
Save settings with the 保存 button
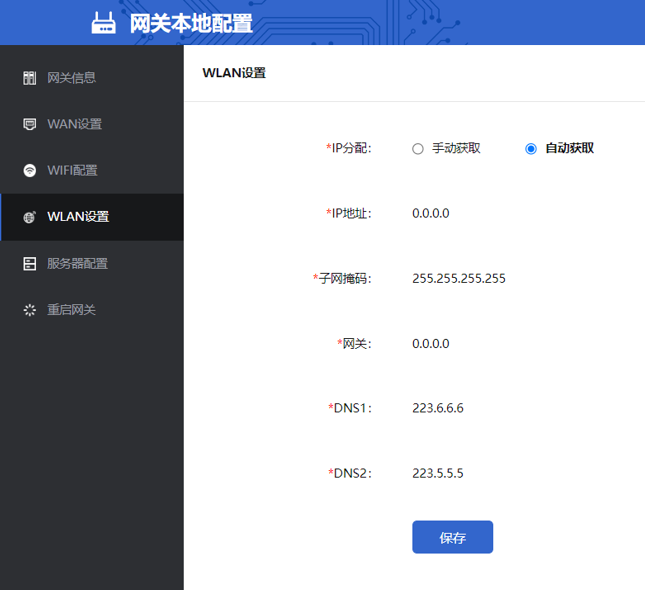(452, 537)
